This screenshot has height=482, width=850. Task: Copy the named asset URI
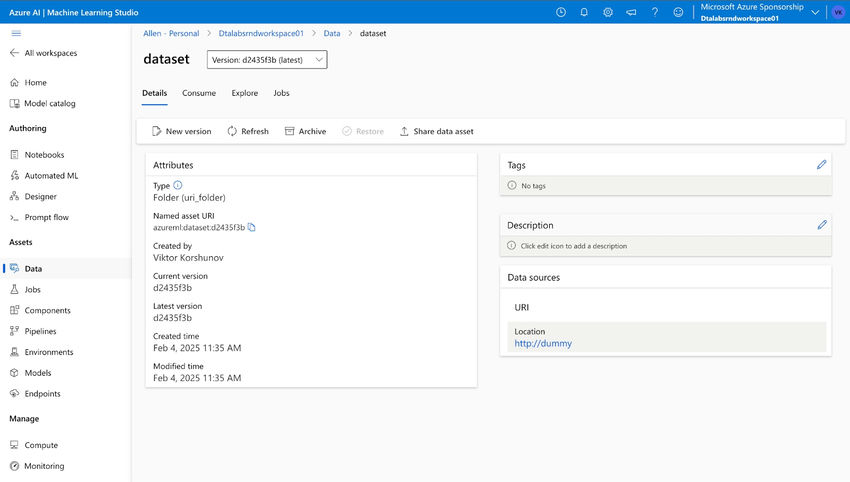coord(252,228)
